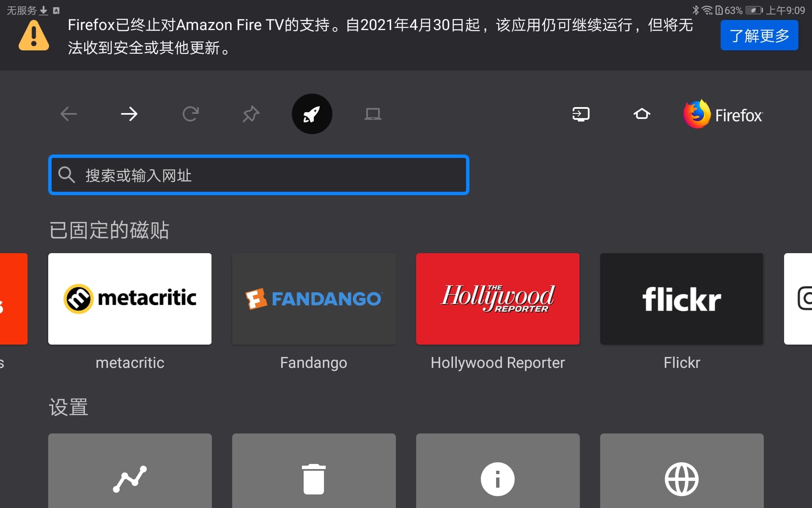The height and width of the screenshot is (508, 812).
Task: Click the battery indicator icon
Action: [754, 10]
